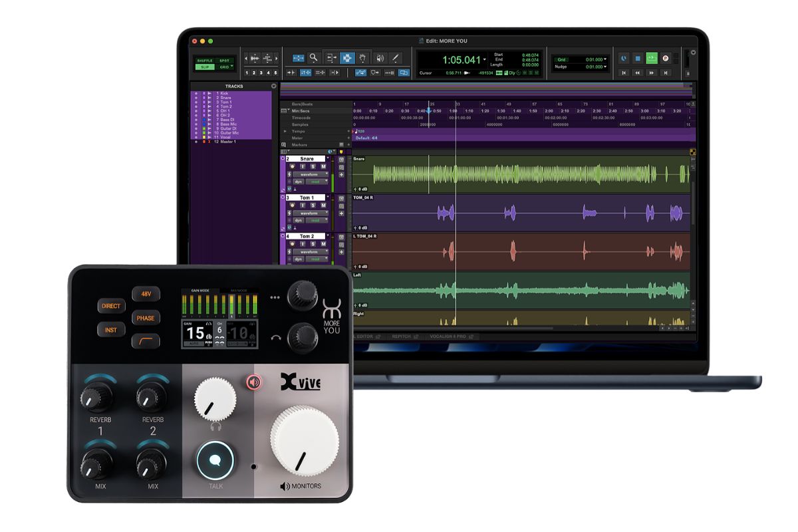Select the Selector tool
This screenshot has width=798, height=532.
click(x=346, y=58)
